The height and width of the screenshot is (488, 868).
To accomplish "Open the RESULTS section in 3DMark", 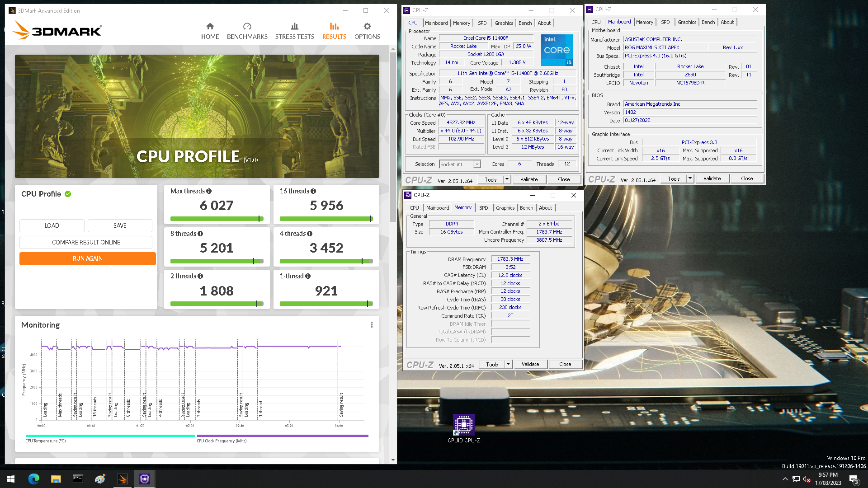I will coord(334,31).
